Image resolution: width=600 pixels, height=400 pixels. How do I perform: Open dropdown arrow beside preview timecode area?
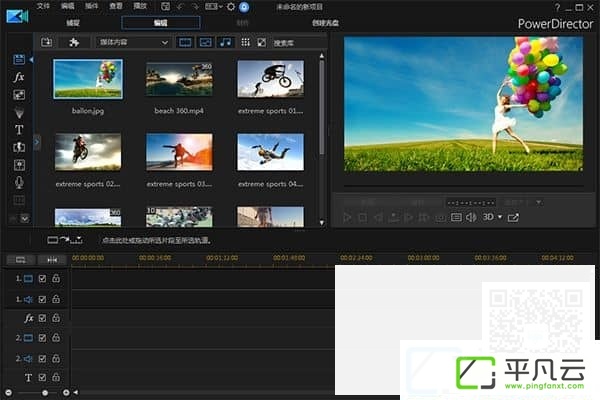click(539, 202)
